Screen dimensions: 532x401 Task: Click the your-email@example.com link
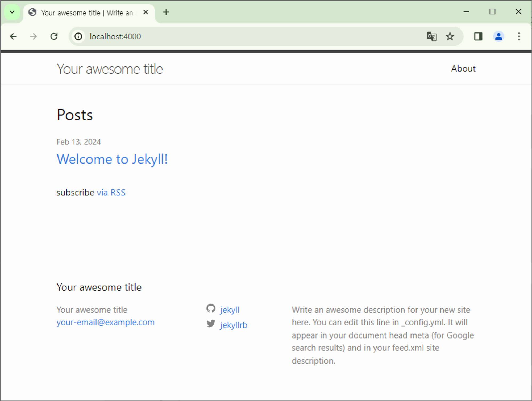105,322
